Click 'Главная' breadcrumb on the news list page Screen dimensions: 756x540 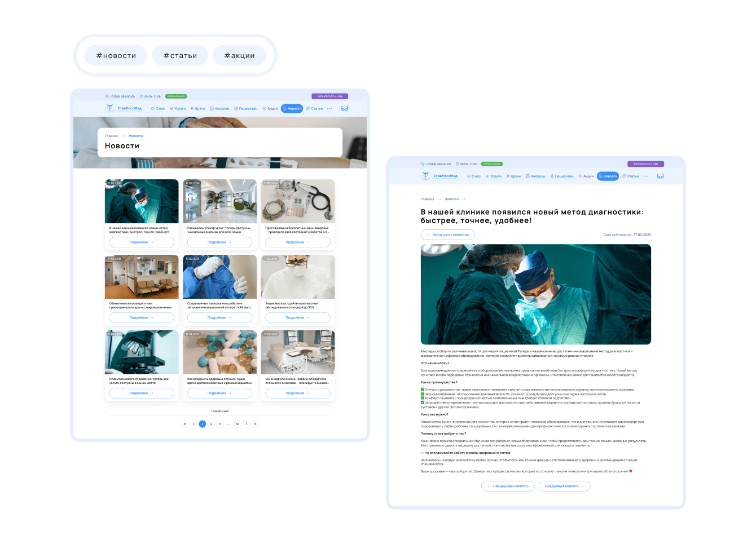pos(112,136)
